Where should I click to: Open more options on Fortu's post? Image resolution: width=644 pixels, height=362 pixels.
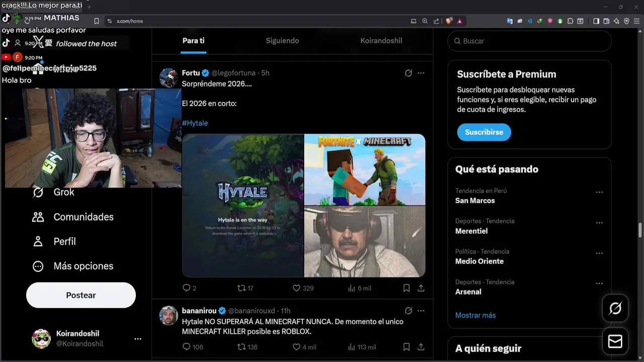coord(421,73)
